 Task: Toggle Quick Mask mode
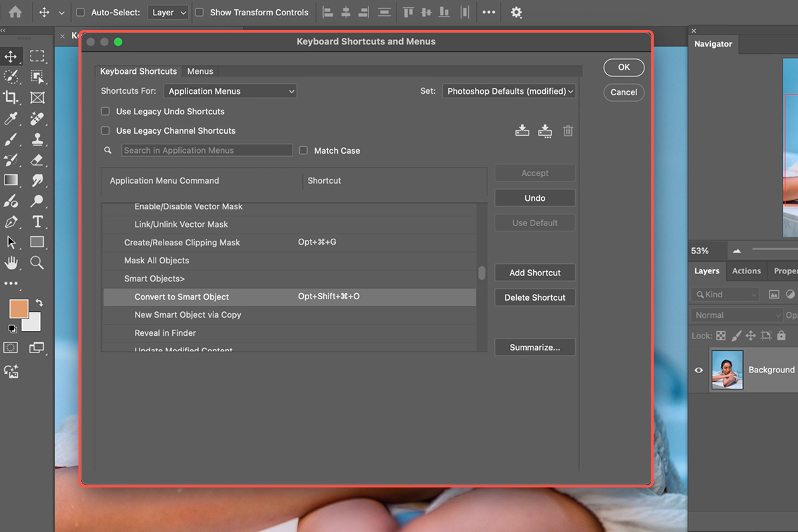[x=11, y=348]
